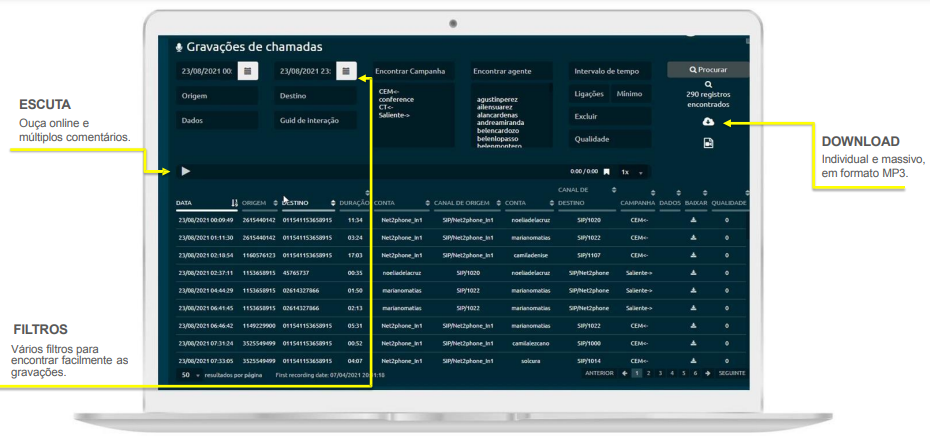This screenshot has width=930, height=436.
Task: Open the 1x playback speed dropdown
Action: pos(633,172)
